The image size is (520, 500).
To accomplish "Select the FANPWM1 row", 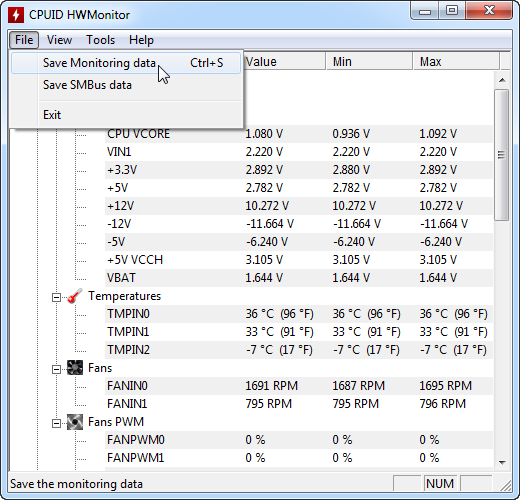I will coord(299,458).
